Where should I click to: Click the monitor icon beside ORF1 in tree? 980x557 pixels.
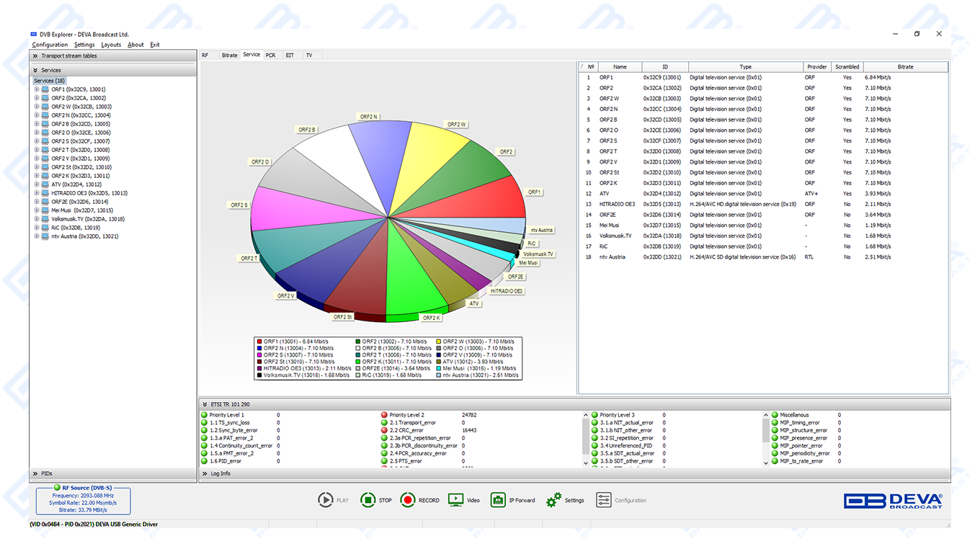click(x=45, y=89)
